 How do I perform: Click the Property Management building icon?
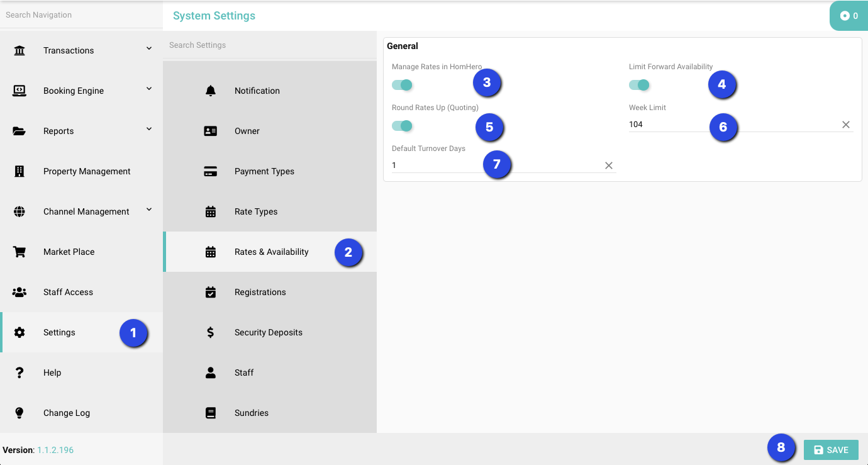(x=19, y=171)
